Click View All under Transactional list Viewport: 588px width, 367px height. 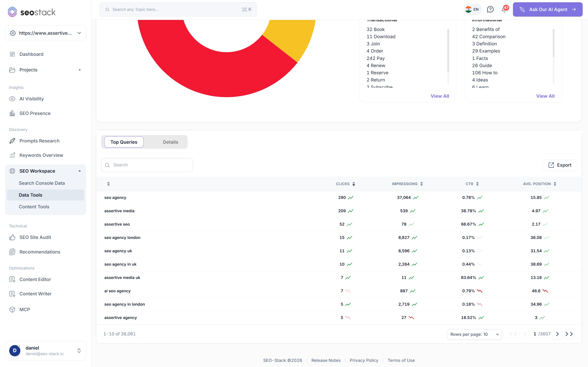coord(440,96)
